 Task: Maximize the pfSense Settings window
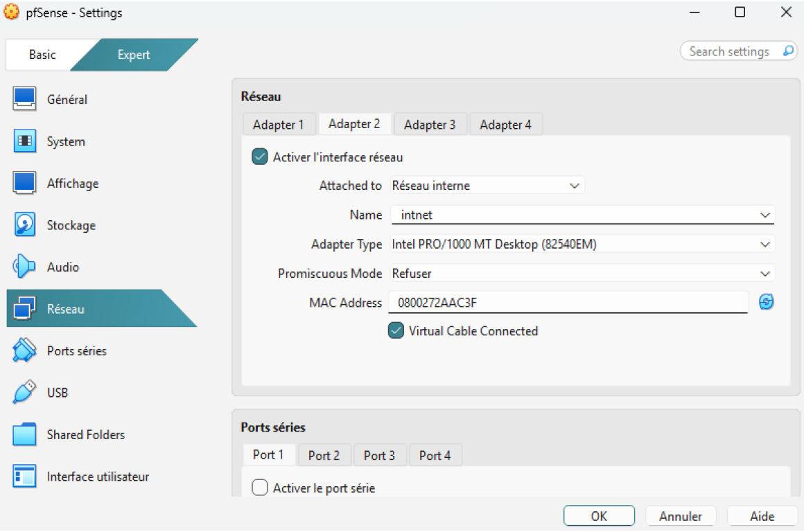(x=740, y=12)
